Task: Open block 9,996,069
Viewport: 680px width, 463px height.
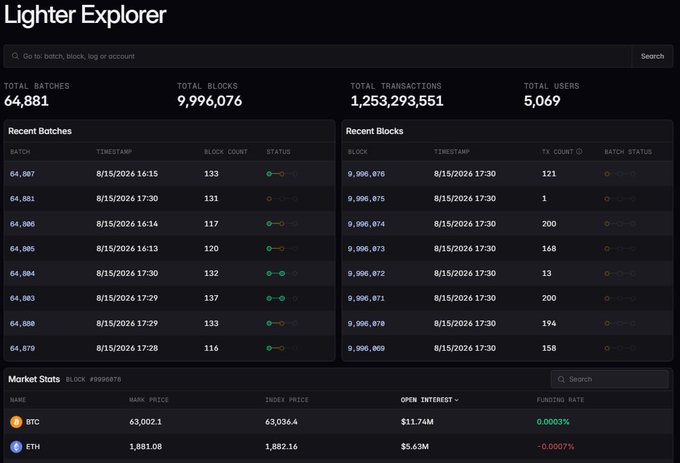Action: 366,348
